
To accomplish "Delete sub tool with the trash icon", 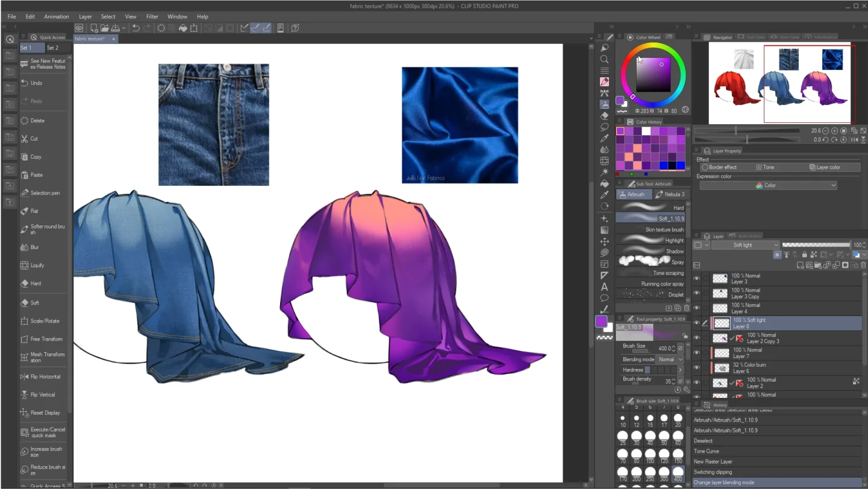I will (x=686, y=308).
